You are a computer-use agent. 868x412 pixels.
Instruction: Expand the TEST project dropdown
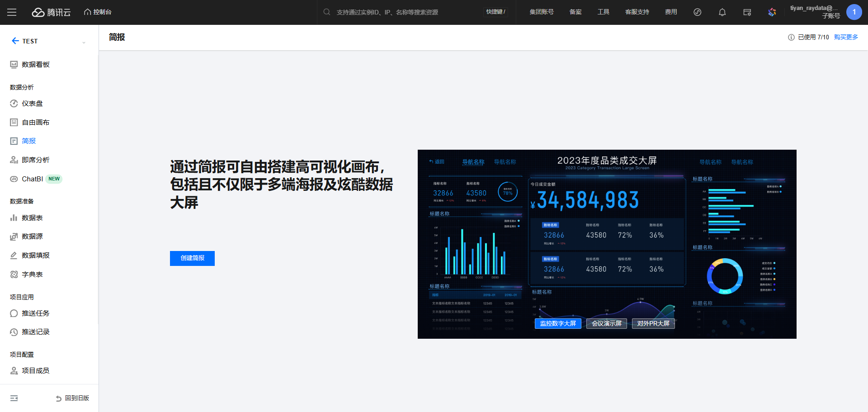coord(84,42)
